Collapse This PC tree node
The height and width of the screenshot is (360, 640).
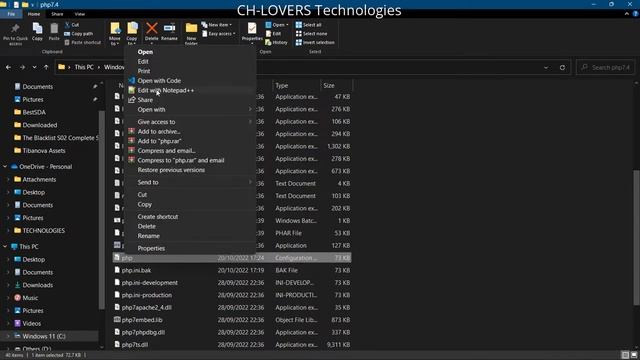[5, 247]
